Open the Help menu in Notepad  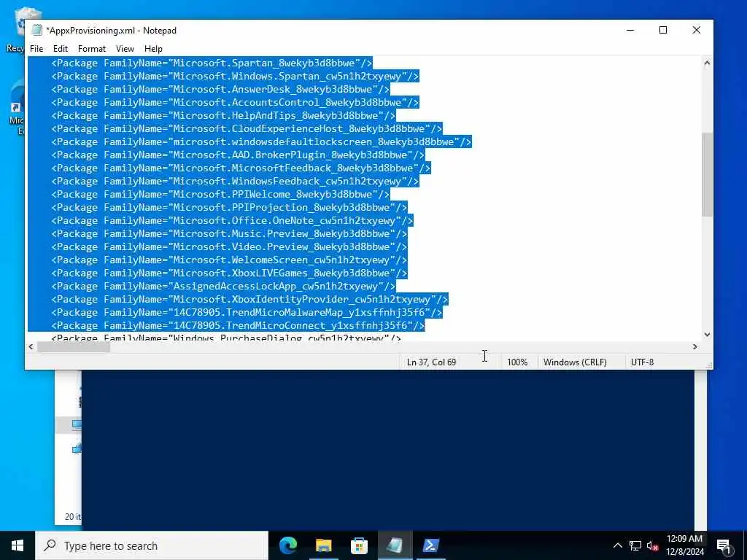(x=153, y=49)
